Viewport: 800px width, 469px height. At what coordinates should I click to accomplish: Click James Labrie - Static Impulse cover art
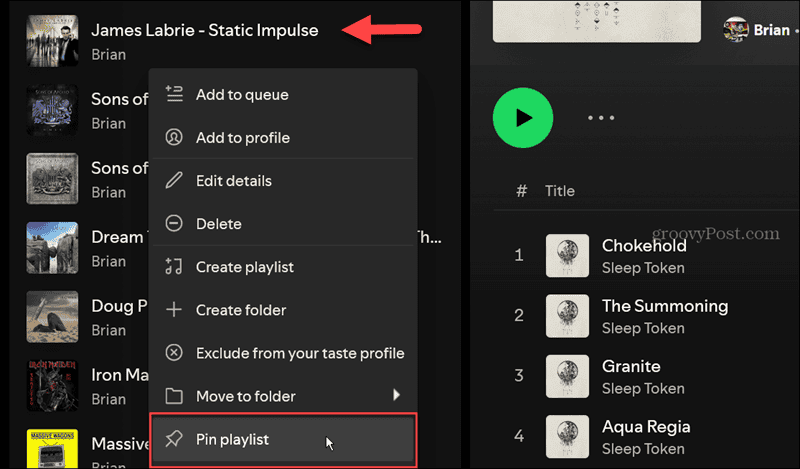52,41
